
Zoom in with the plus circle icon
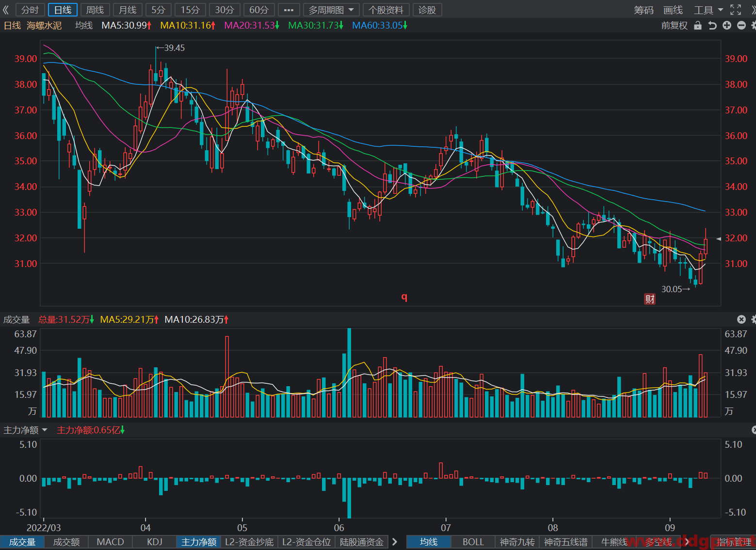point(726,26)
